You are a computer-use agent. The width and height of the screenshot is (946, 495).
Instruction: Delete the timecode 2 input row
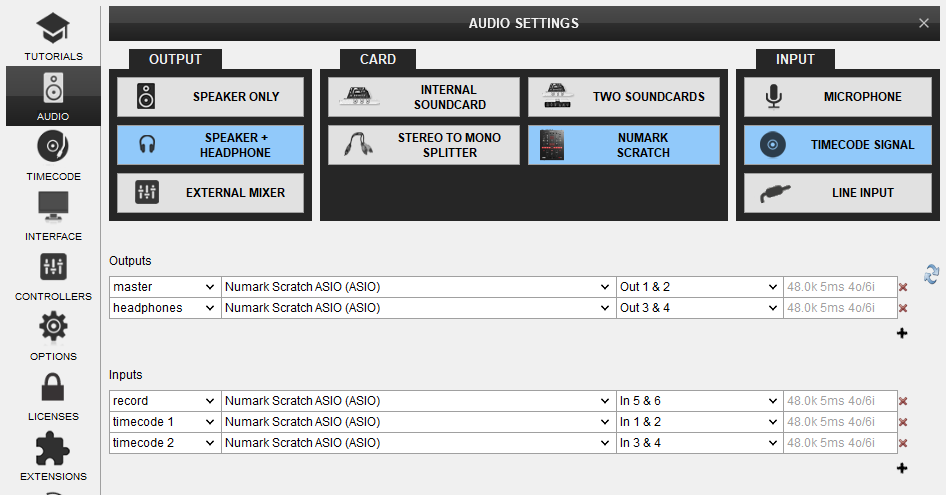coord(903,443)
